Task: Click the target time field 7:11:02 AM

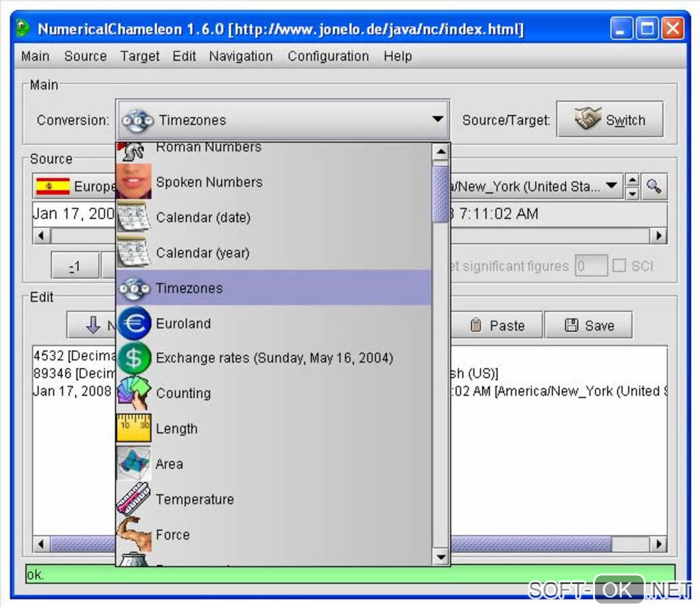Action: click(558, 214)
